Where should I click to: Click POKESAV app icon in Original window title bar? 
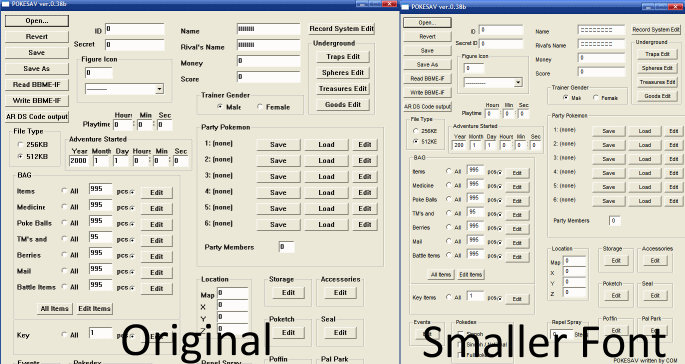5,4
